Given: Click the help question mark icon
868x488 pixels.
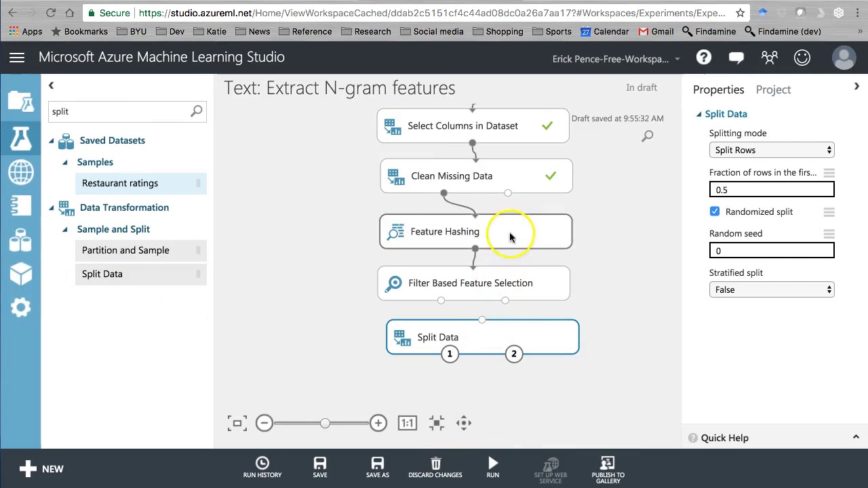Looking at the screenshot, I should (x=703, y=58).
